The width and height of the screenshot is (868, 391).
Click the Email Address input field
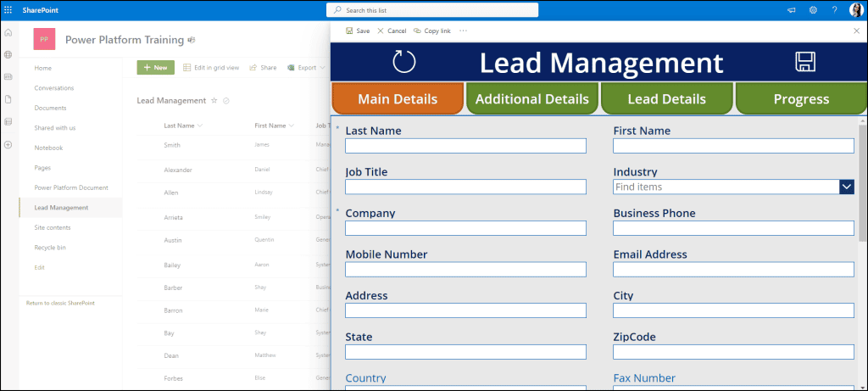(x=733, y=269)
